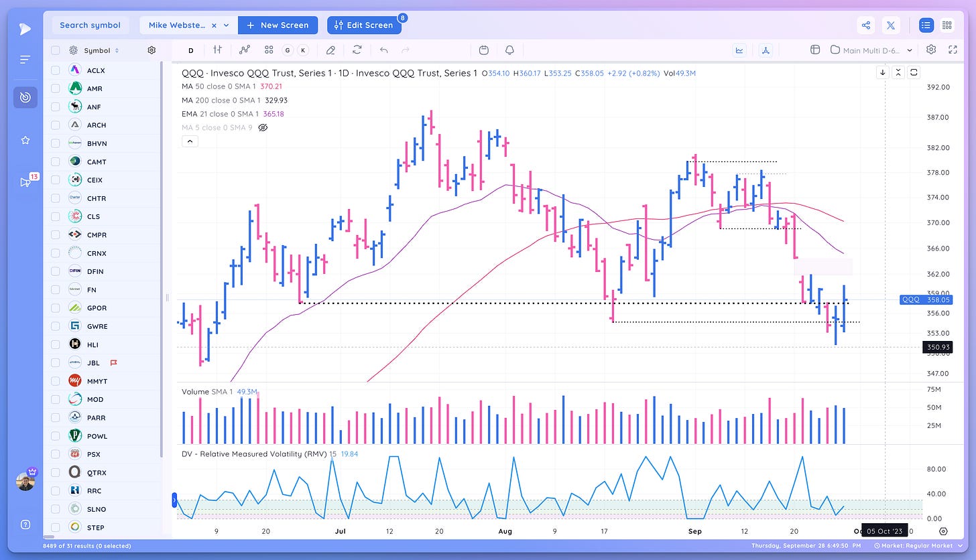Click the share icon in top bar
The height and width of the screenshot is (560, 976).
click(x=866, y=25)
